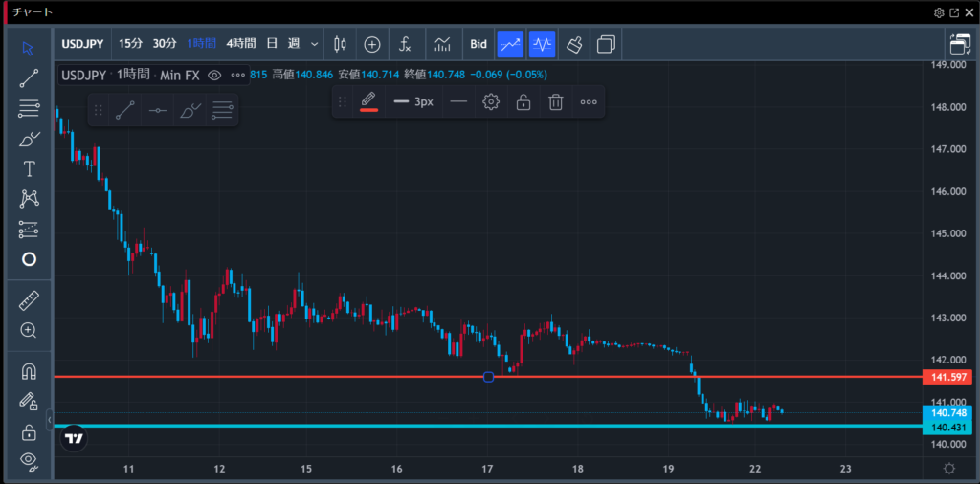Toggle USDJPY series visibility eye
980x484 pixels.
pyautogui.click(x=214, y=75)
